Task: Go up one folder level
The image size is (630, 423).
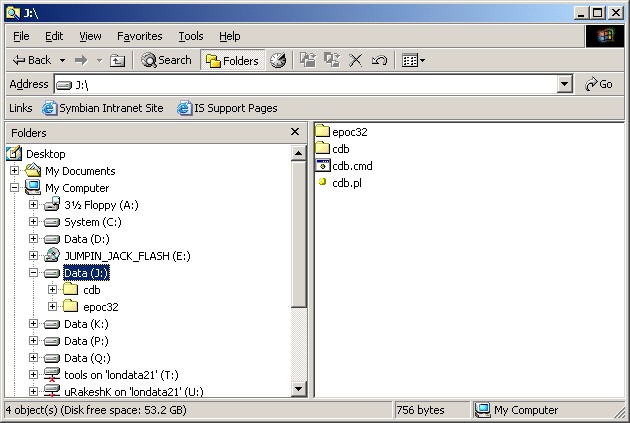Action: pos(117,61)
